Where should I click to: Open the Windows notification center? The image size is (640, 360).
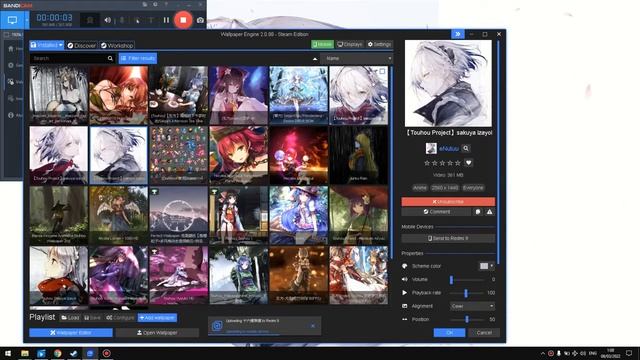click(x=629, y=353)
